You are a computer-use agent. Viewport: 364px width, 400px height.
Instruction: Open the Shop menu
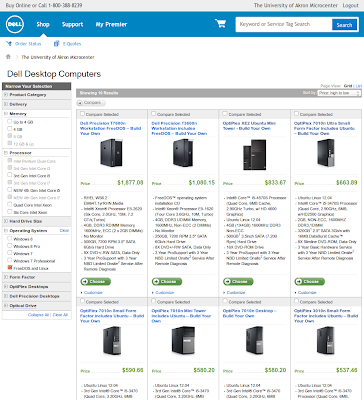[43, 24]
